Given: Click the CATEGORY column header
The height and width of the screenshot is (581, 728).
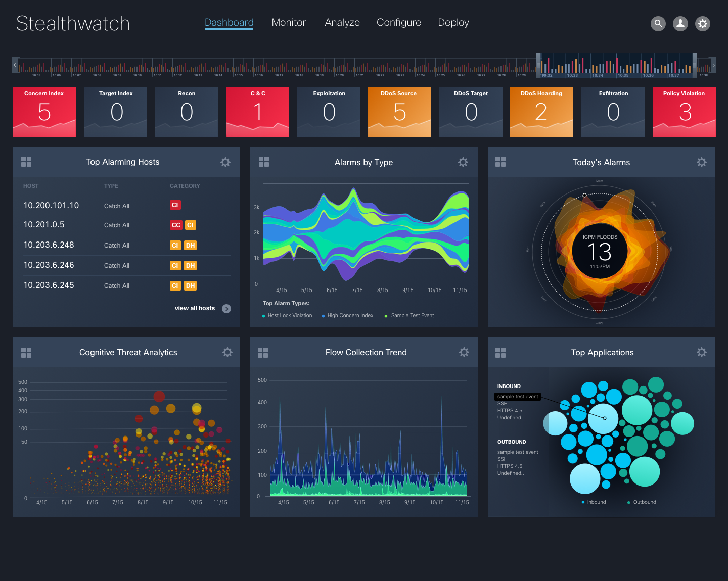Looking at the screenshot, I should pyautogui.click(x=185, y=186).
